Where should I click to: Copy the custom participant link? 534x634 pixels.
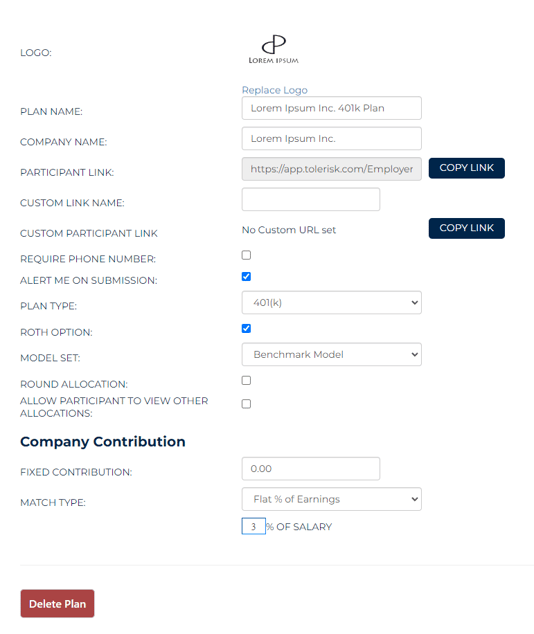(466, 228)
